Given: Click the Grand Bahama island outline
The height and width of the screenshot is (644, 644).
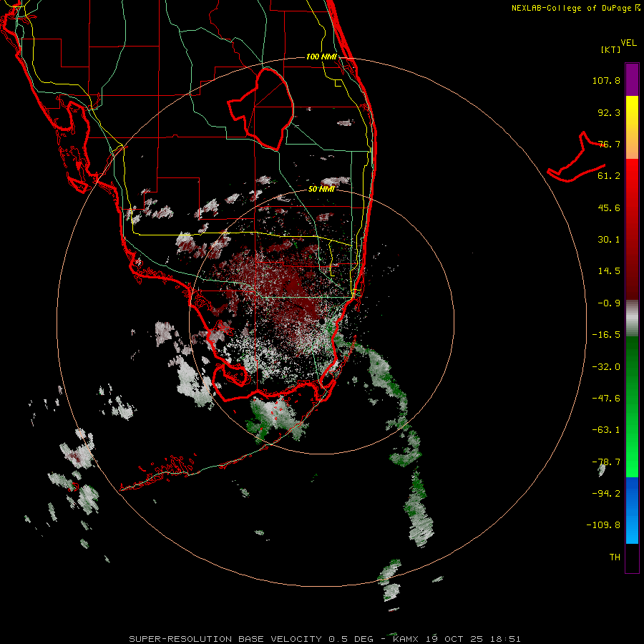Looking at the screenshot, I should click(x=577, y=158).
